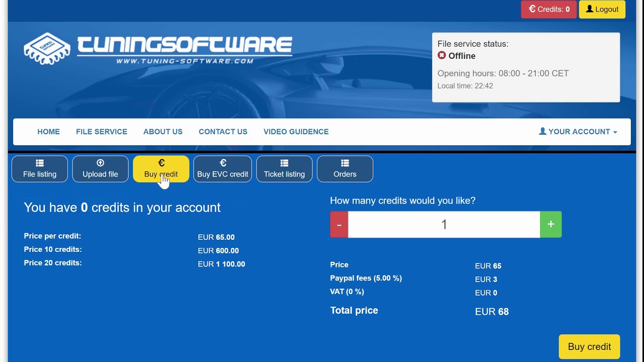
Task: Select the Buy credit tab
Action: click(161, 169)
